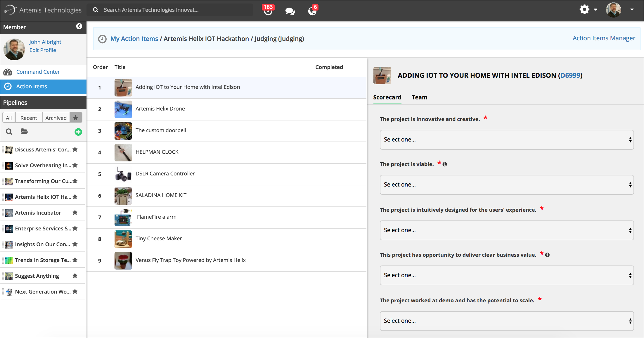Click the green add pipeline plus icon
Viewport: 644px width, 338px height.
(78, 132)
